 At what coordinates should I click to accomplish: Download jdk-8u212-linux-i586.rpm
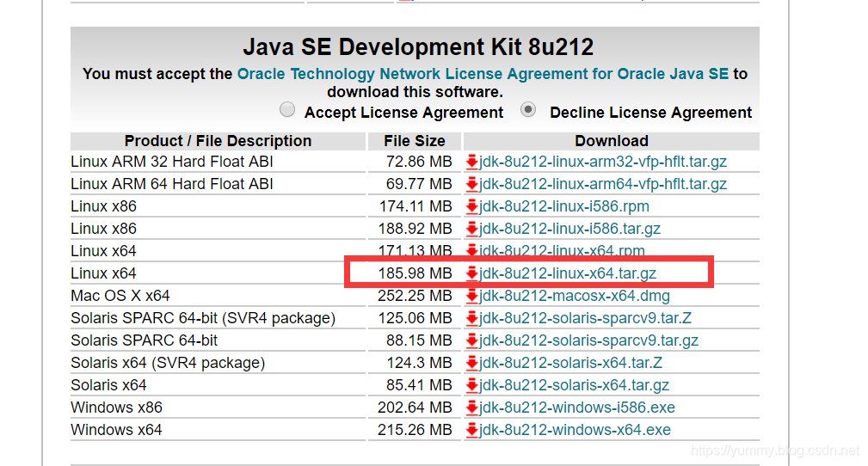tap(564, 206)
